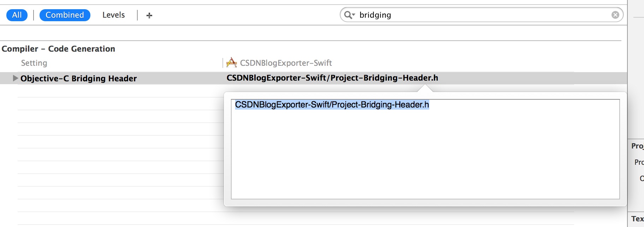Click the Compiler - Code Generation section header
Image resolution: width=644 pixels, height=227 pixels.
click(58, 49)
